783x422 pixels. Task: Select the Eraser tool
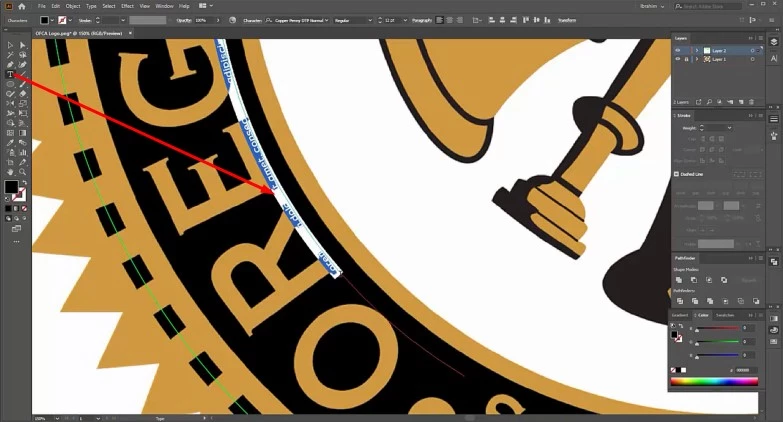(22, 94)
